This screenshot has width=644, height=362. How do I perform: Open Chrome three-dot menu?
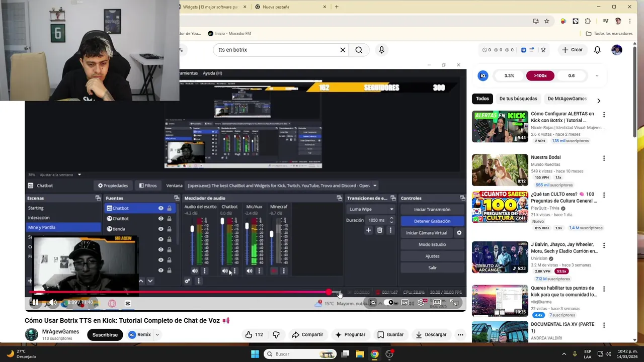(629, 21)
